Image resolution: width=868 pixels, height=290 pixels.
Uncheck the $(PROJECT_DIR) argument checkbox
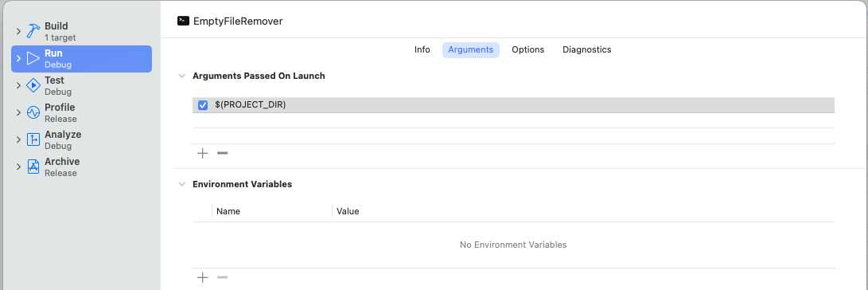pyautogui.click(x=203, y=105)
